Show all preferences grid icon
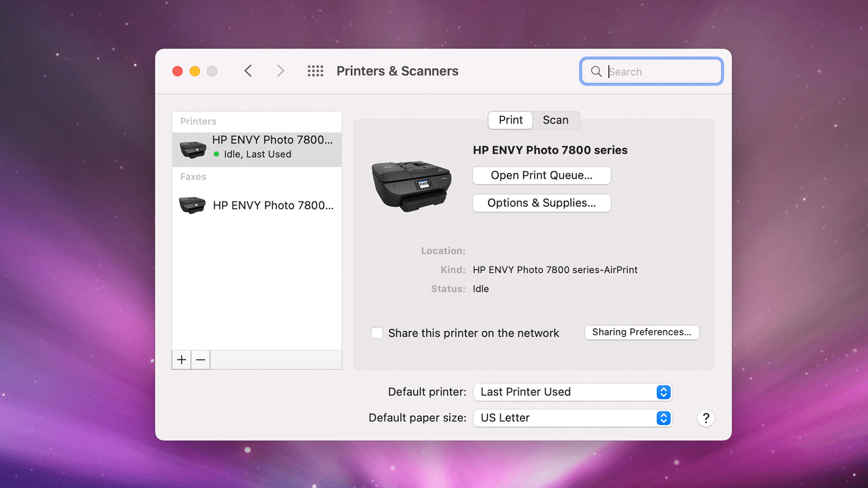Viewport: 868px width, 488px height. click(315, 71)
